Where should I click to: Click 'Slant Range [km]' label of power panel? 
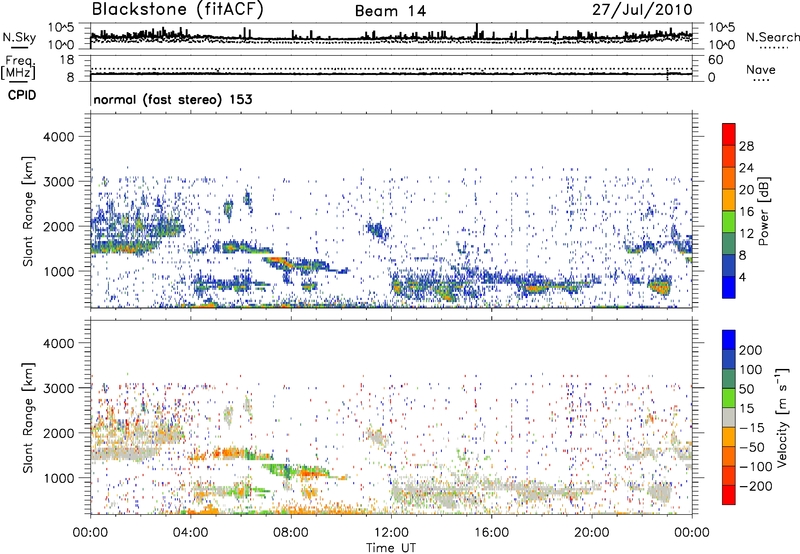28,212
